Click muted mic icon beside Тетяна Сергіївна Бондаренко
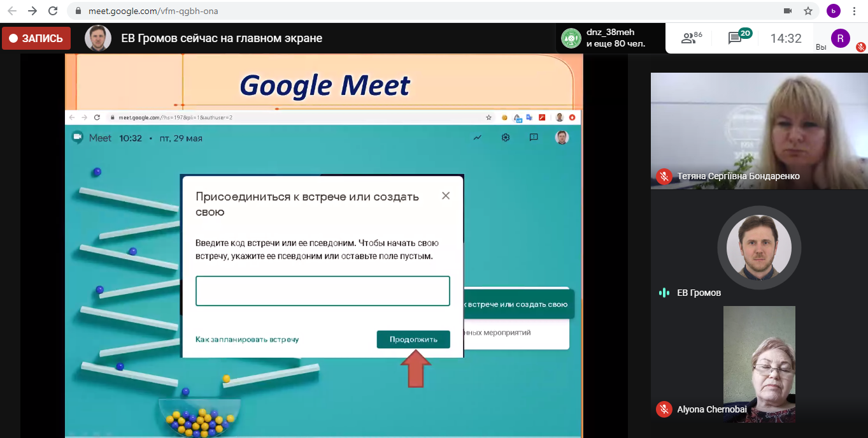 coord(664,176)
